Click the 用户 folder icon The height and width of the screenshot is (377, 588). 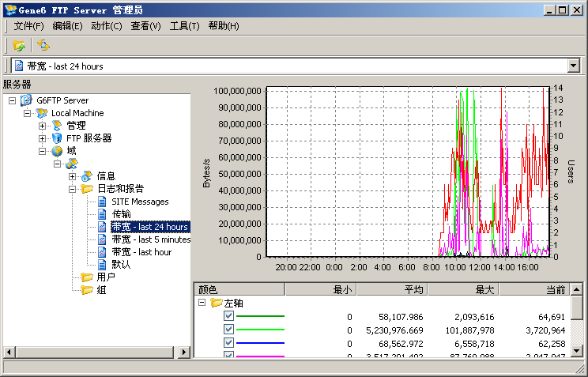pos(87,277)
